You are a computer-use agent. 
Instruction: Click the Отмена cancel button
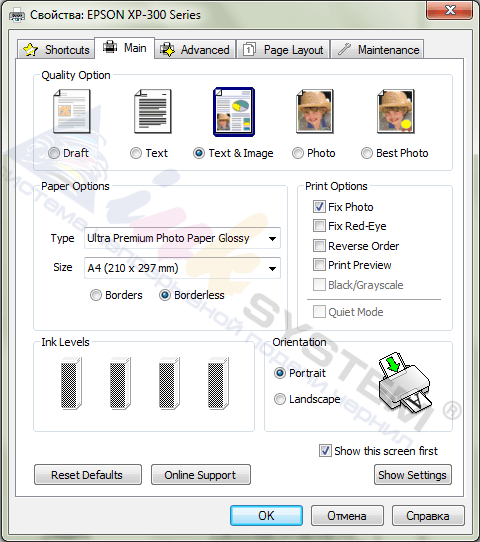coord(347,515)
